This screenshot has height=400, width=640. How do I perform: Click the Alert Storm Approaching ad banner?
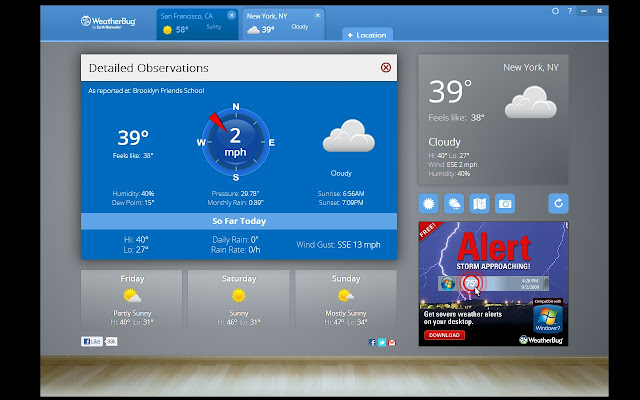point(493,284)
